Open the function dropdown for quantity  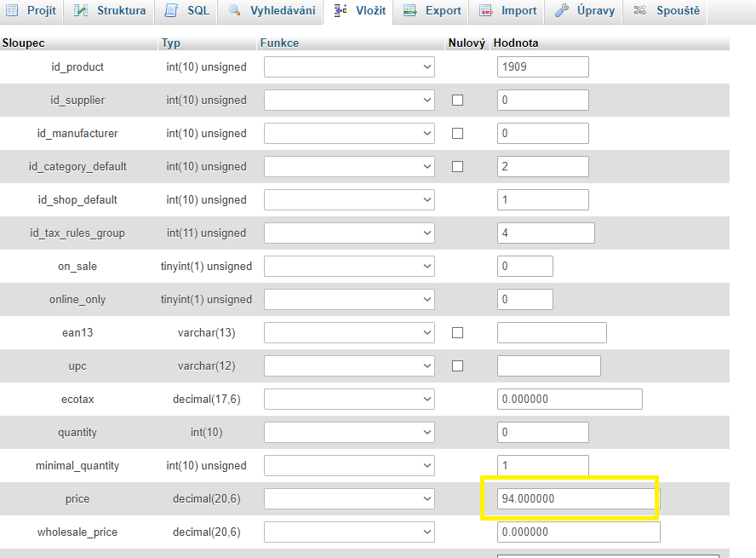[x=349, y=433]
